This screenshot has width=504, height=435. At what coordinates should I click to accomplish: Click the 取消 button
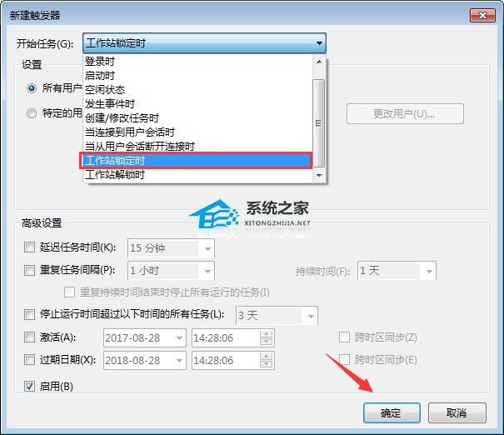coord(457,412)
